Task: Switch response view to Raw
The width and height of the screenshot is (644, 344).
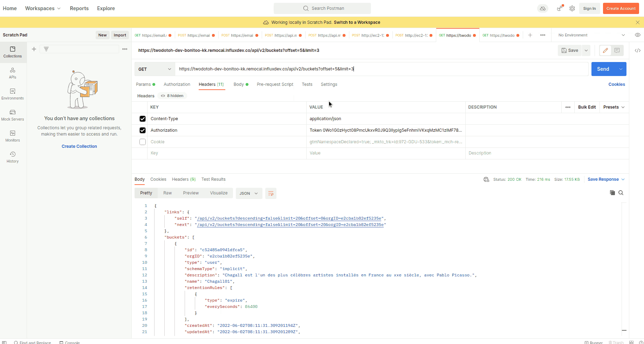Action: [x=167, y=193]
